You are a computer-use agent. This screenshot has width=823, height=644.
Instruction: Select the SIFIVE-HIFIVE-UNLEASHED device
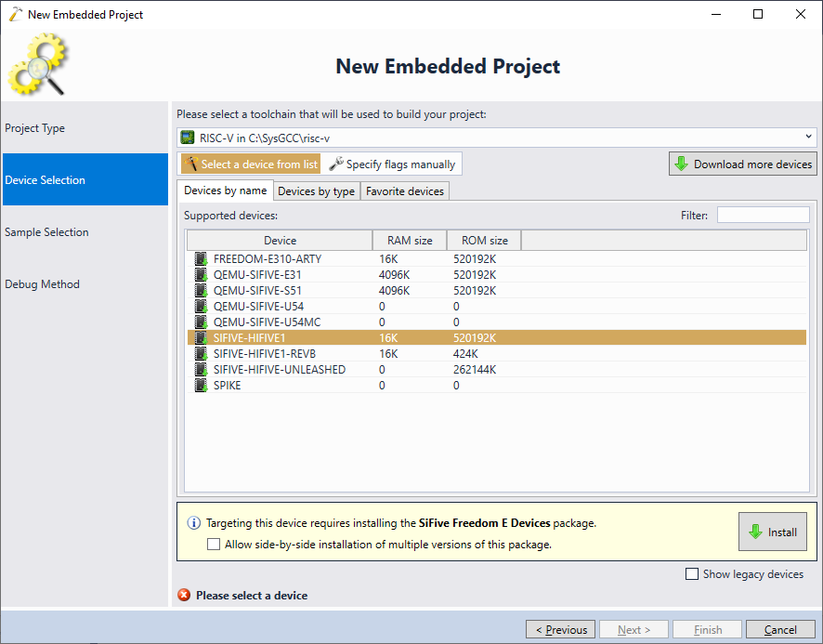pos(280,369)
